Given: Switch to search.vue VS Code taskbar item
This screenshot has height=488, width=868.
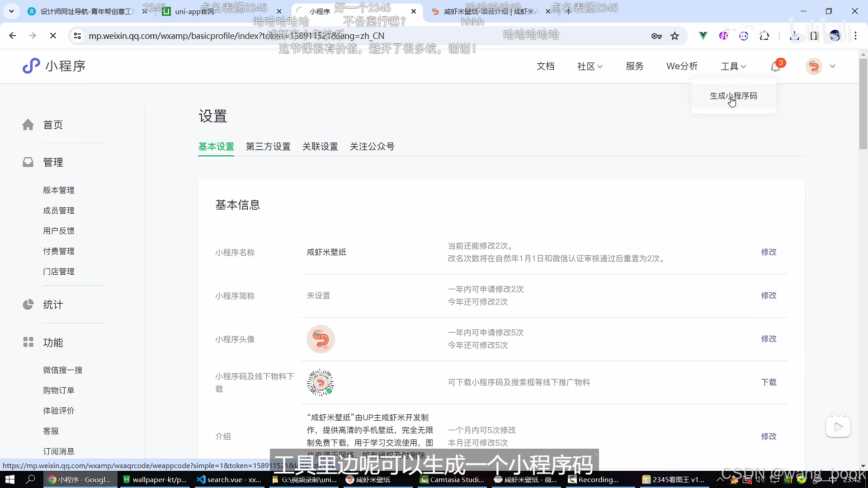Looking at the screenshot, I should [229, 479].
